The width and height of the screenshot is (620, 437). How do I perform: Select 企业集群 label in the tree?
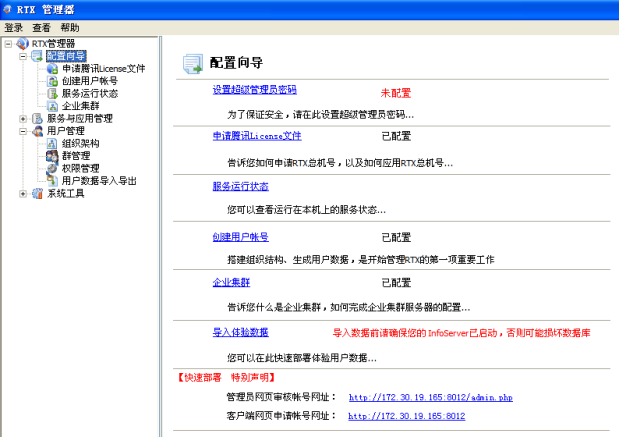click(x=81, y=106)
